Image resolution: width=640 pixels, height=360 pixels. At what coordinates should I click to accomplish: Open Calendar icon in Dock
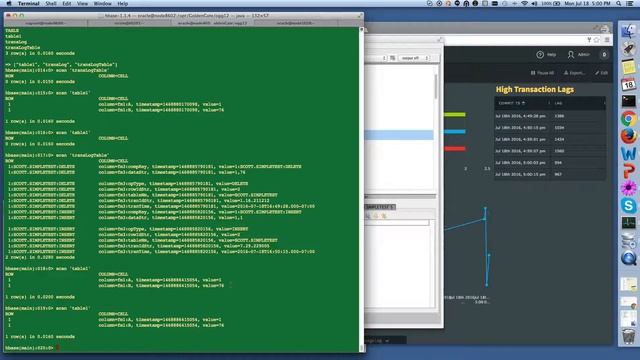click(x=629, y=84)
